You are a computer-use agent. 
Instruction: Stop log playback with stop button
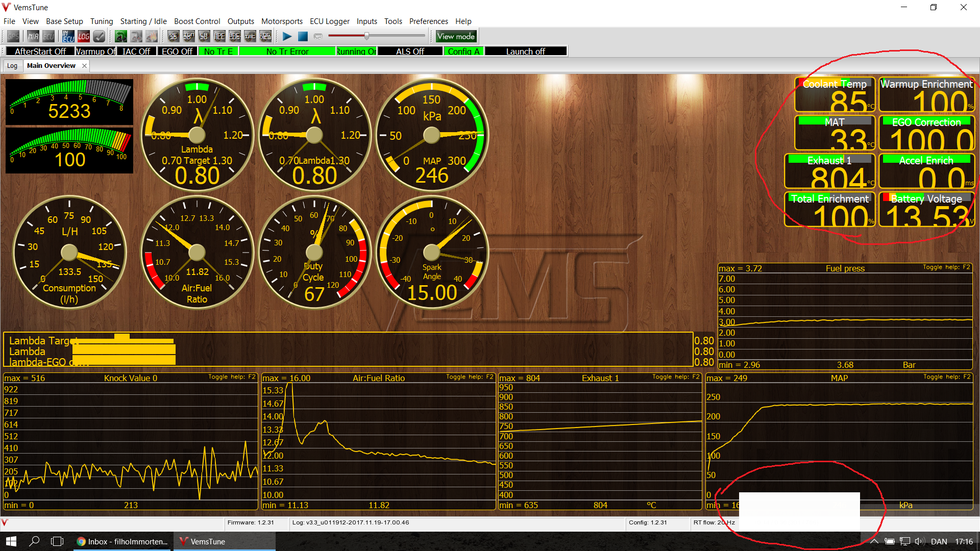tap(303, 36)
